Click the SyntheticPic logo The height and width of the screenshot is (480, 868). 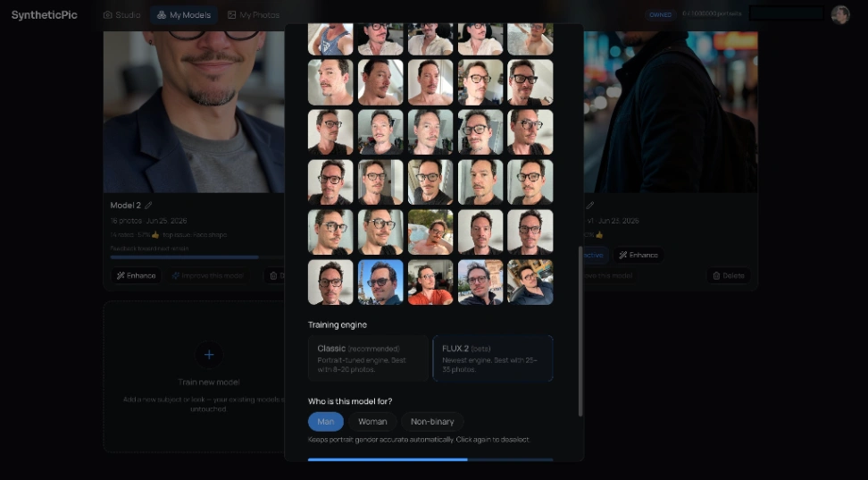45,15
